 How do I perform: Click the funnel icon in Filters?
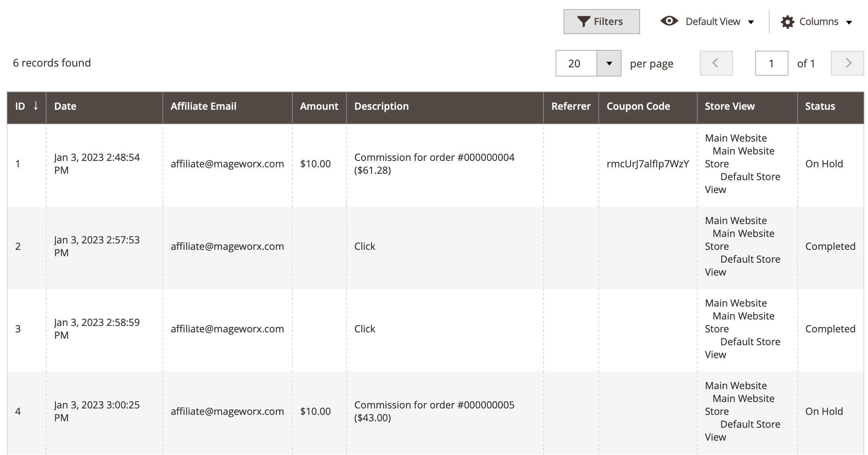pyautogui.click(x=584, y=22)
